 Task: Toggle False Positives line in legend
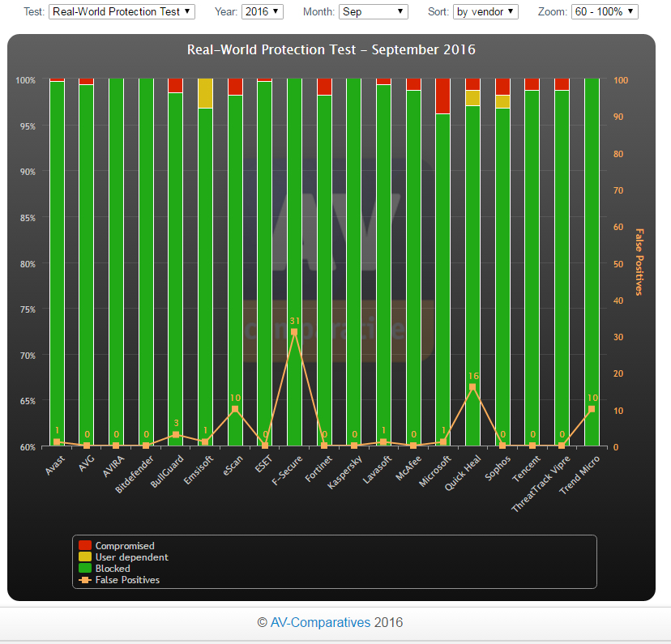[119, 580]
